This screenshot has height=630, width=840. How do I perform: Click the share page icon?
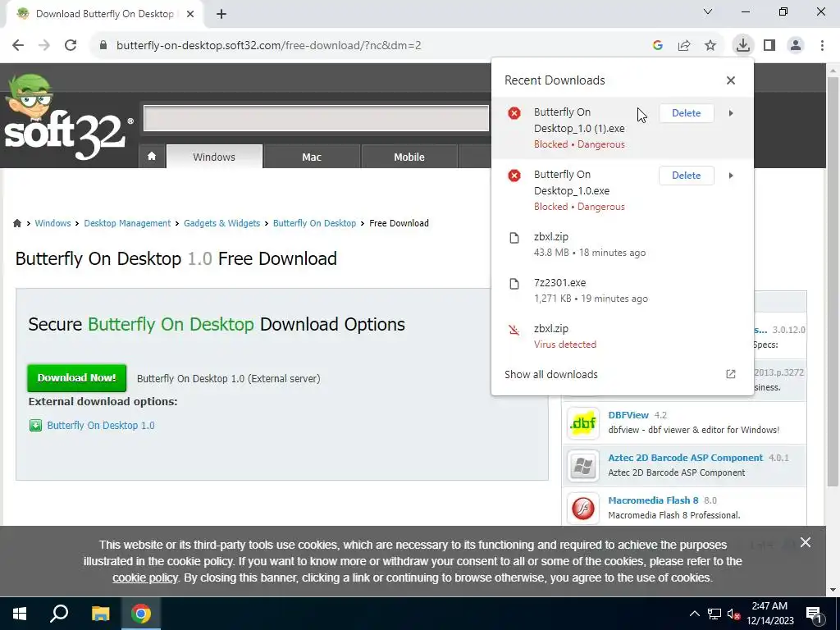click(x=684, y=46)
